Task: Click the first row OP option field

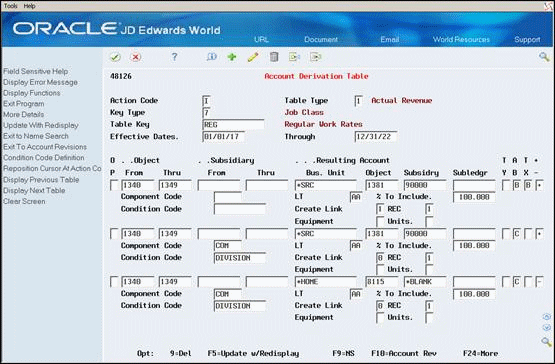Action: pos(114,185)
